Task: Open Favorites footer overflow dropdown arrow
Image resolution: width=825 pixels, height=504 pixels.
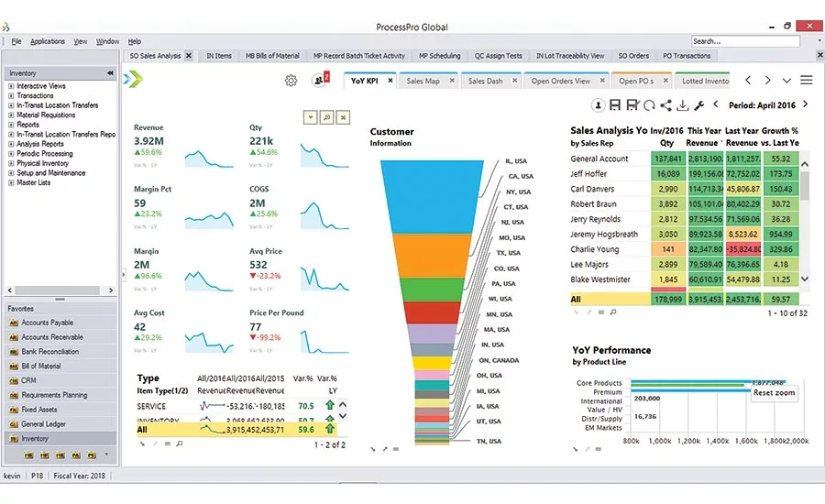Action: pyautogui.click(x=107, y=455)
